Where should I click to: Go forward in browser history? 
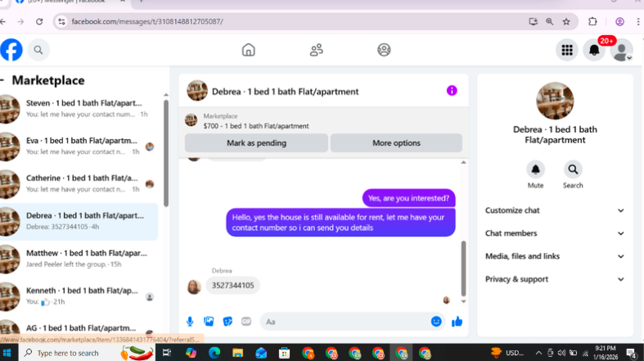pos(20,21)
